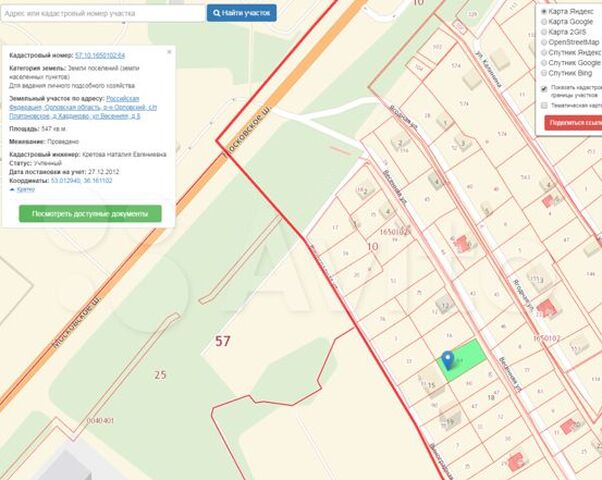602x480 pixels.
Task: Open the parcel address link
Action: (83, 107)
